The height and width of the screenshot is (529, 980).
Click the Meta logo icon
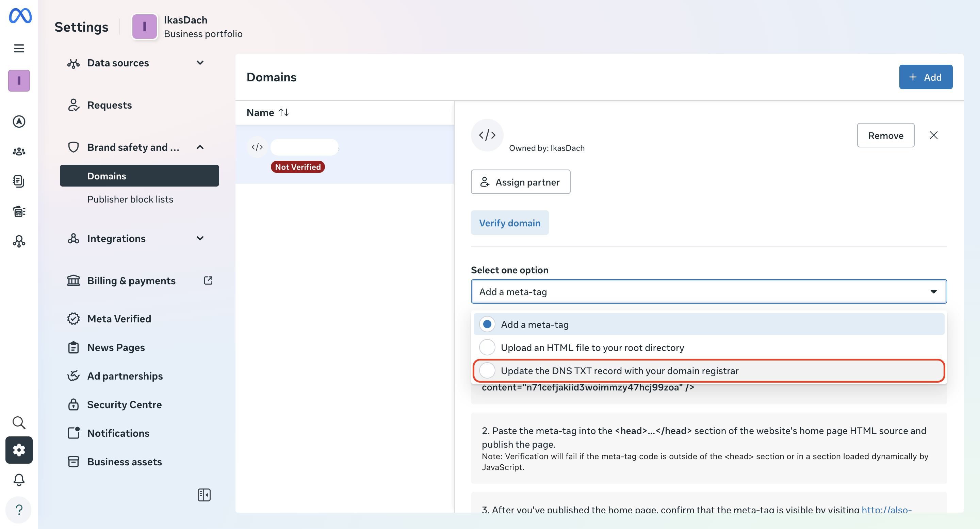(20, 16)
